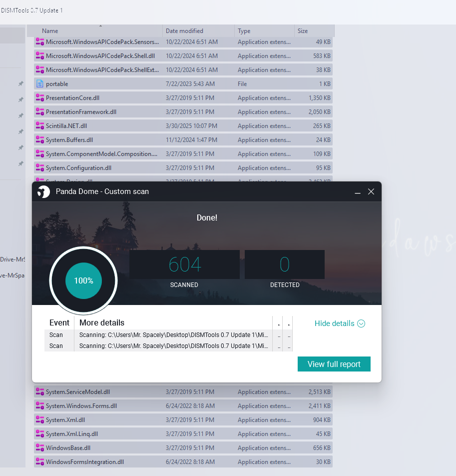Screen dimensions: 456x476
Task: Select Scintilla.NET.dll file name
Action: 66,126
